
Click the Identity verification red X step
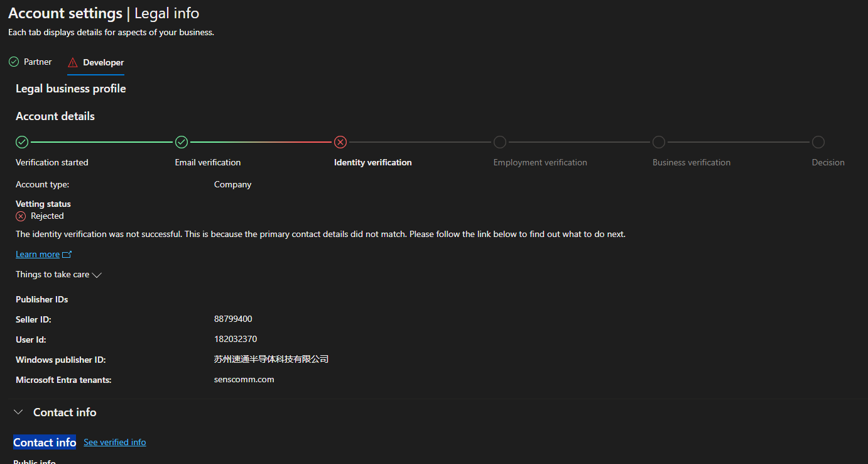(340, 142)
